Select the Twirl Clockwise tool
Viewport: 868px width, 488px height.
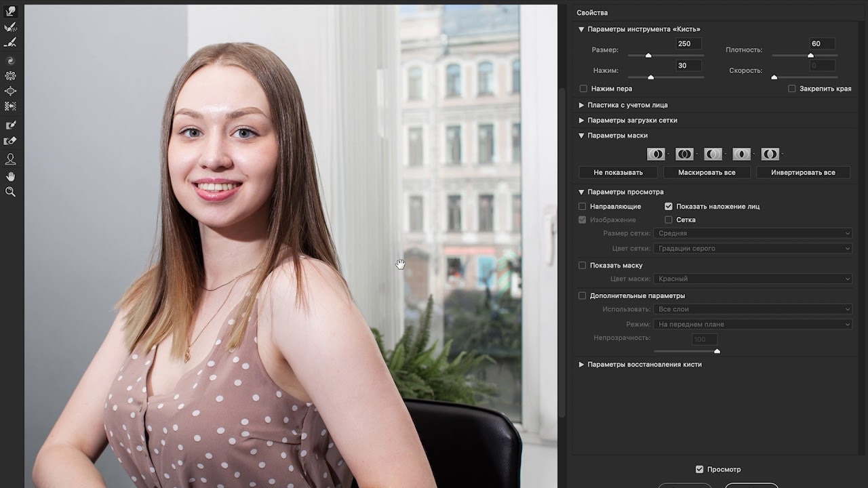[10, 60]
